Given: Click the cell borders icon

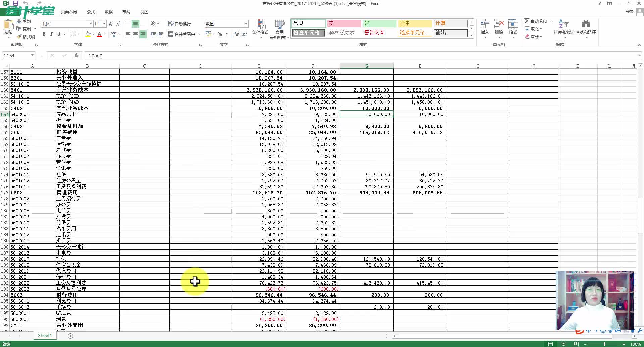Looking at the screenshot, I should (x=73, y=34).
